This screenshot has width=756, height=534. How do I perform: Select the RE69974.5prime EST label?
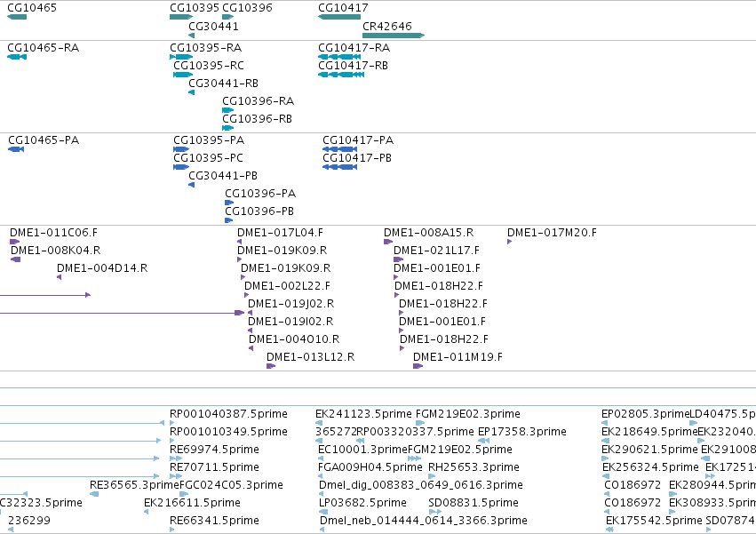click(215, 450)
